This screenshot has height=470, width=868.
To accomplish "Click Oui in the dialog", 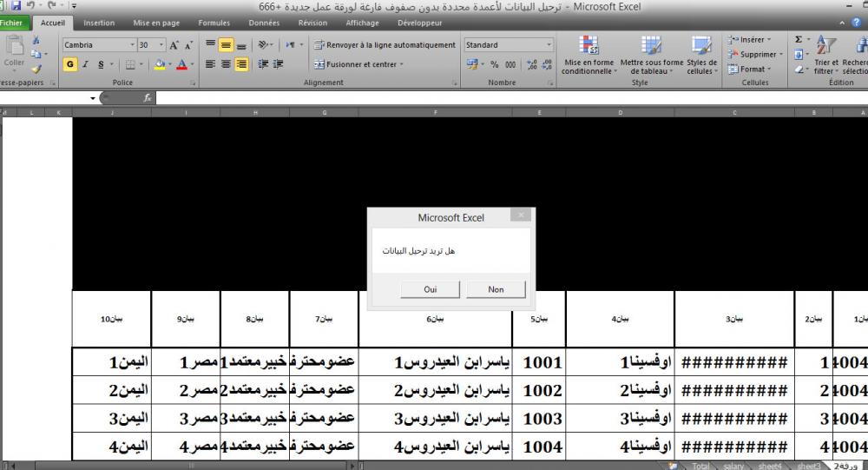I will coord(431,289).
